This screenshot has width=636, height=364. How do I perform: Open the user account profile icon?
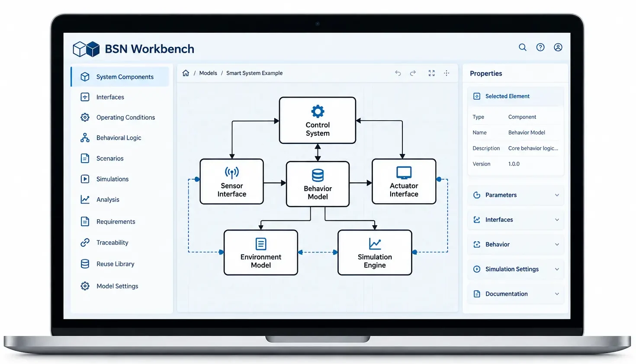pyautogui.click(x=558, y=48)
